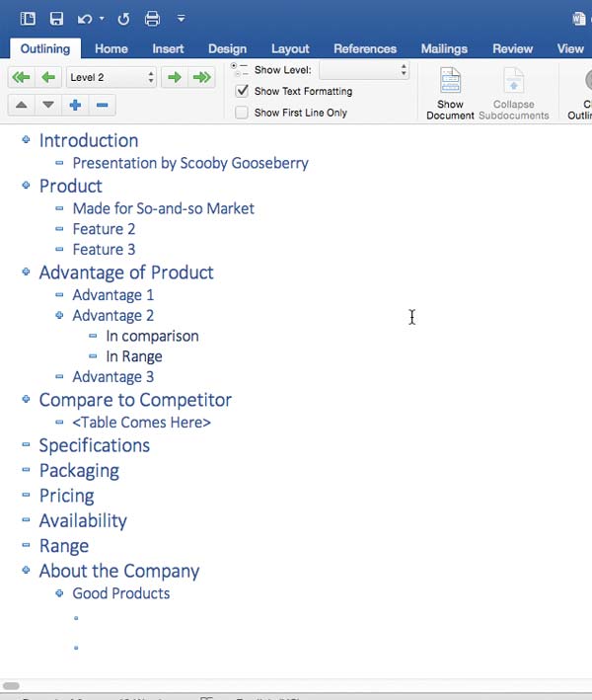This screenshot has height=700, width=592.
Task: Click the Show Document button
Action: point(450,94)
